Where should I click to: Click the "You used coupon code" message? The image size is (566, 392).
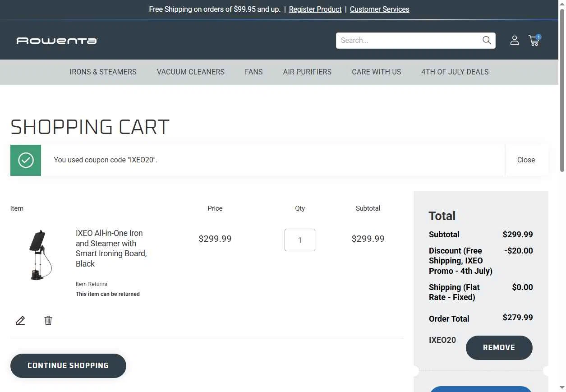point(106,160)
